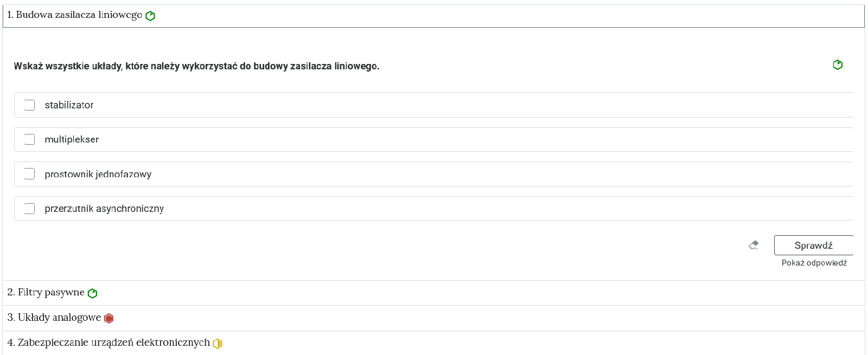Select the prostownik jednofazowy checkbox
The image size is (868, 355).
coord(29,174)
